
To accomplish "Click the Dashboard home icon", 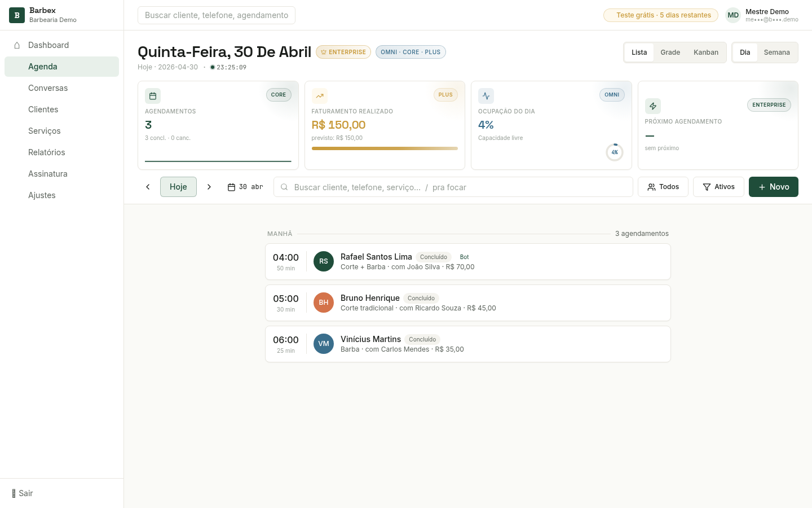I will point(17,45).
